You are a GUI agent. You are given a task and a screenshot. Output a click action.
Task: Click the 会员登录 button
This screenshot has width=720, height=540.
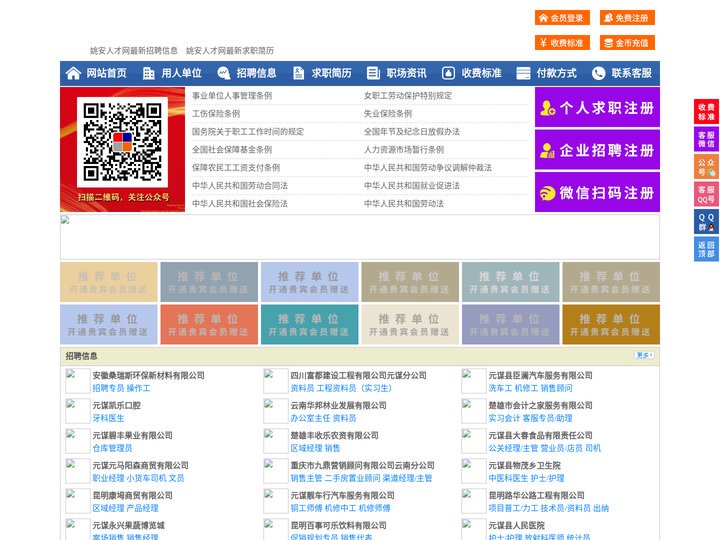[x=562, y=18]
